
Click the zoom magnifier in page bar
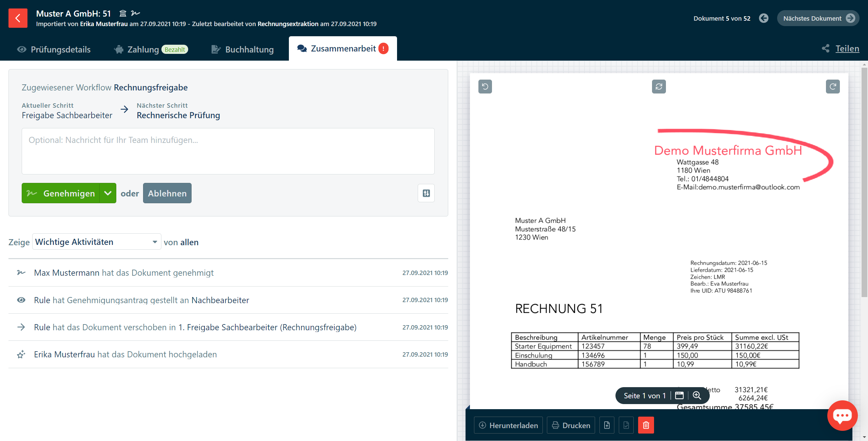pos(697,395)
